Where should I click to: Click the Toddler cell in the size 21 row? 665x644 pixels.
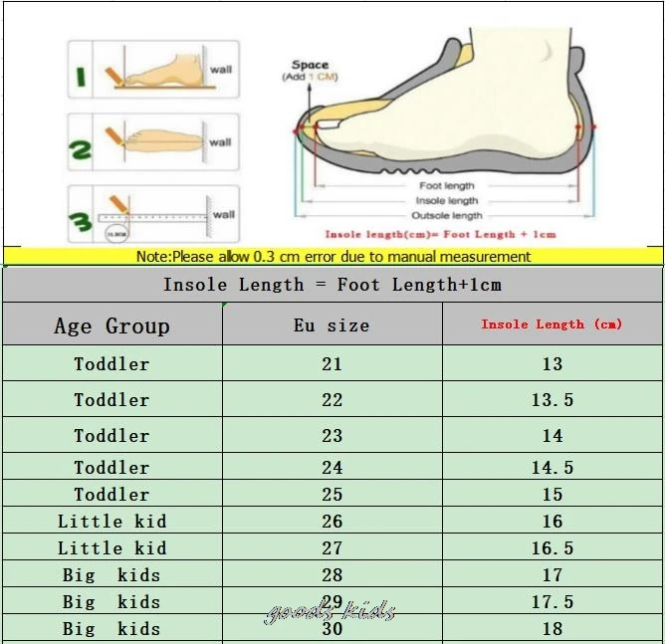[112, 363]
